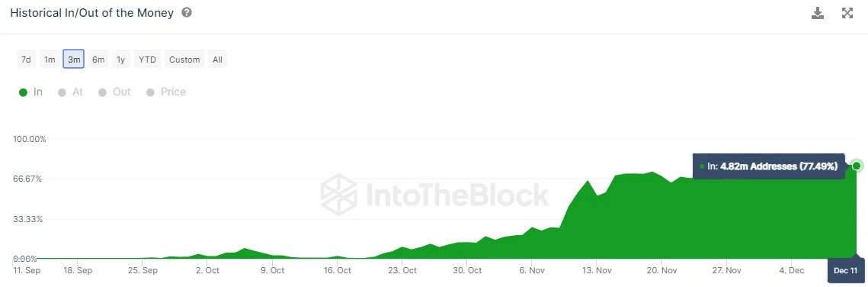Screen dimensions: 868x287
Task: Toggle the At series legend
Action: click(70, 92)
